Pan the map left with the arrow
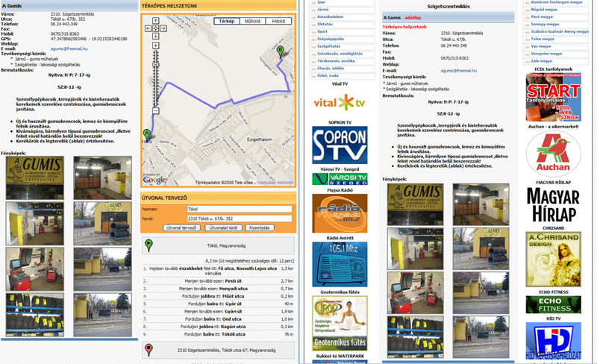Screen dimensions: 597x364 pos(148,28)
